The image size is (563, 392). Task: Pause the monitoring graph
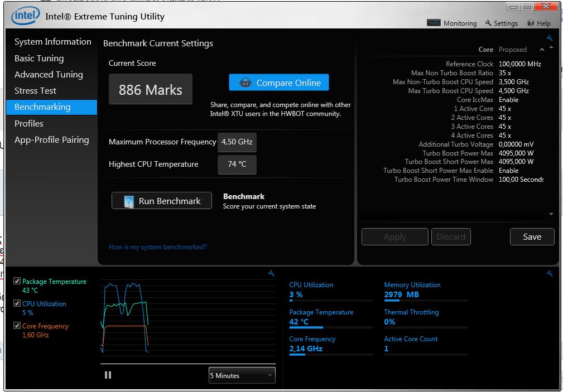(x=108, y=375)
